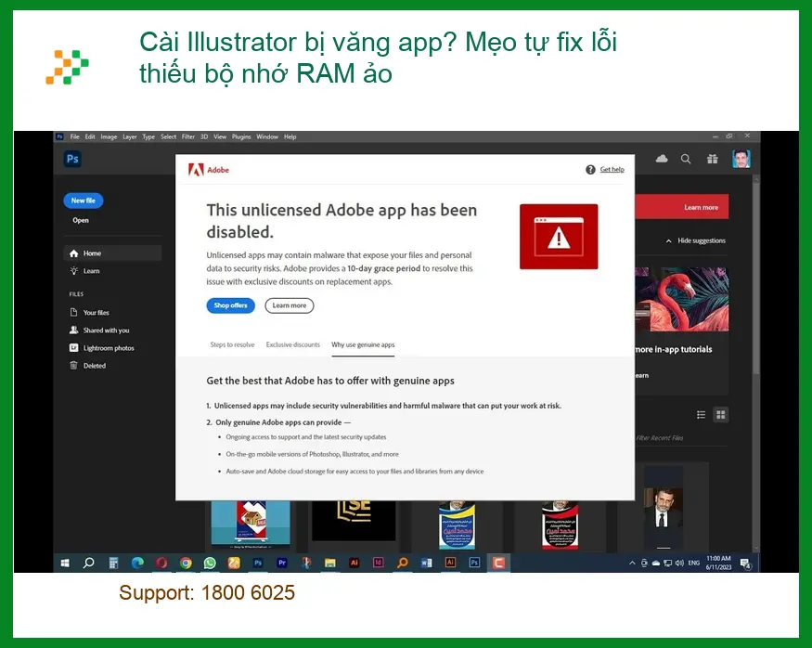812x648 pixels.
Task: Click the Shop offers button
Action: click(x=230, y=305)
